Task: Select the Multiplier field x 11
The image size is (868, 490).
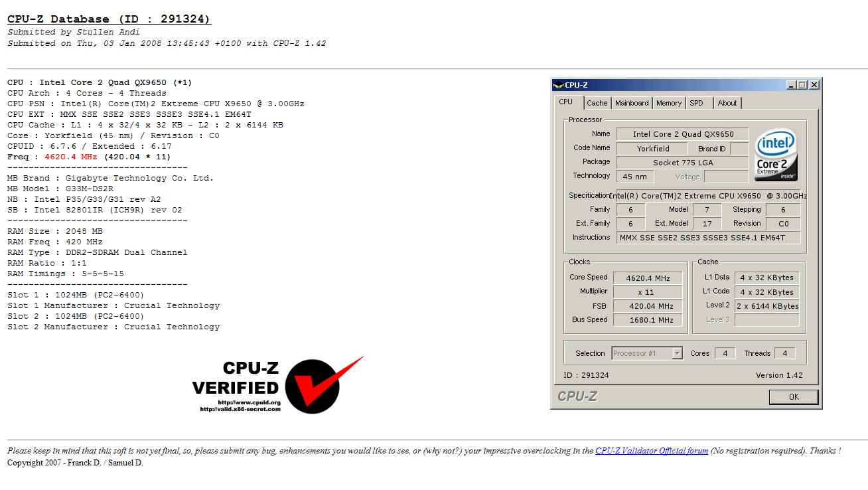Action: [648, 292]
